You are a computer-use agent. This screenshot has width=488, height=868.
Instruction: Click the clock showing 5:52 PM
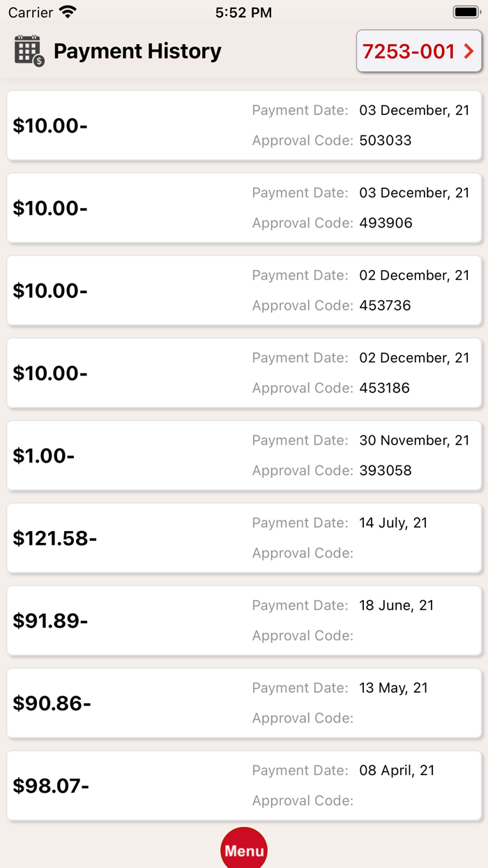(x=243, y=11)
